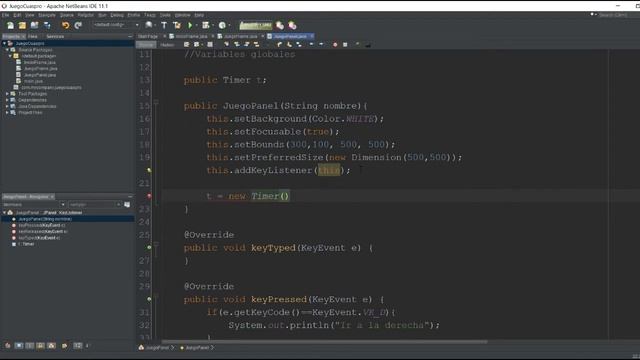The image size is (640, 360).
Task: Expand the Project Files node
Action: point(7,113)
